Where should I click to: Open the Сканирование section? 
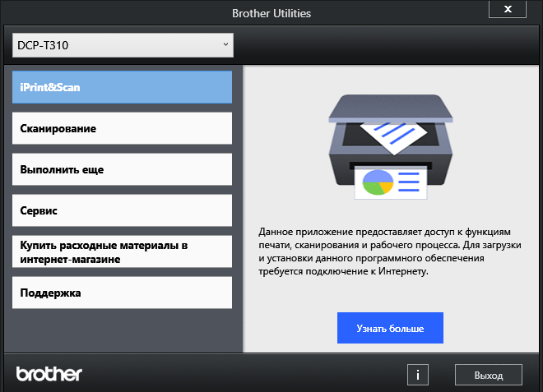(122, 128)
